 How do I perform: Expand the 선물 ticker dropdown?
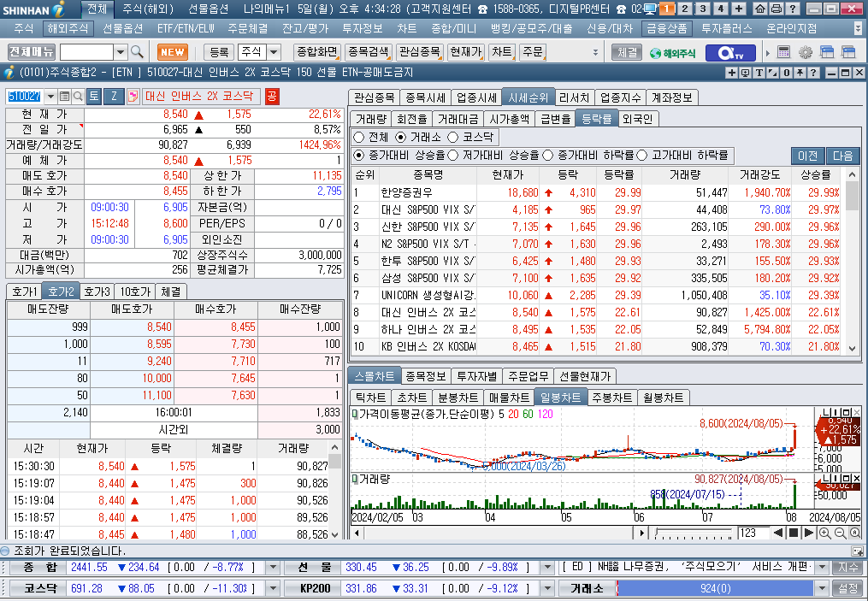click(547, 568)
